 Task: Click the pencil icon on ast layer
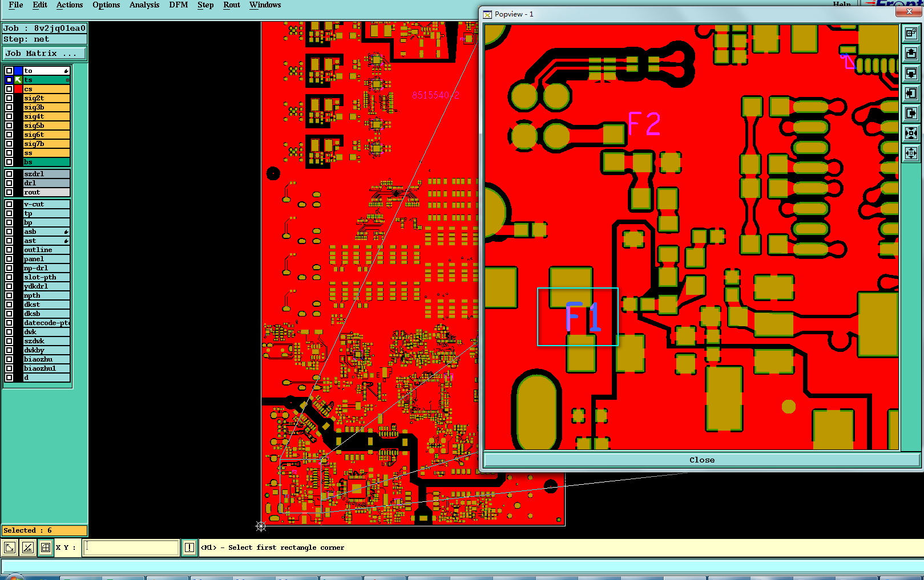coord(66,241)
